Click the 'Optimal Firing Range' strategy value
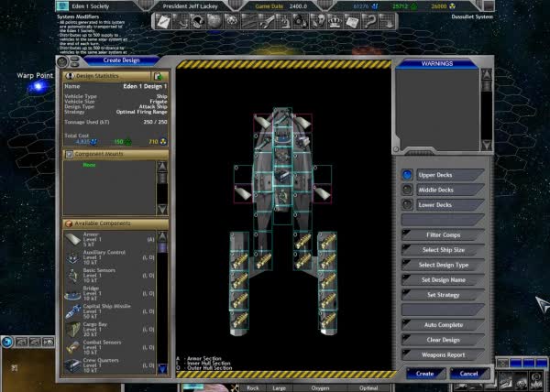This screenshot has width=550, height=392. 141,112
